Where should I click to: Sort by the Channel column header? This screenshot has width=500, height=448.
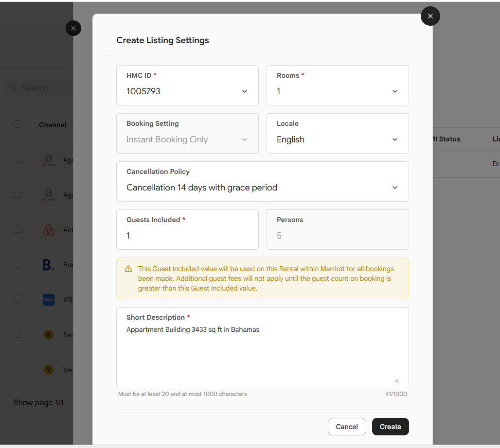click(x=53, y=125)
